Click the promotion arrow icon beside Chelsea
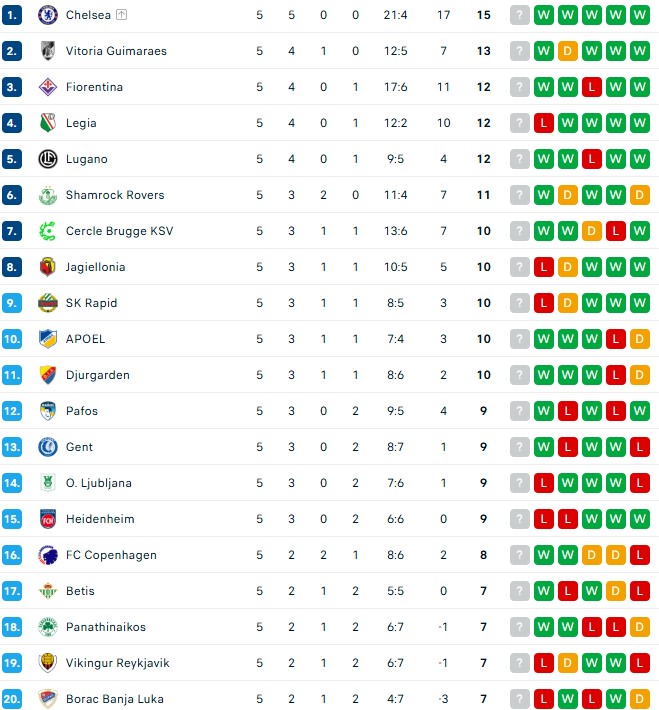The image size is (659, 710). click(x=121, y=15)
